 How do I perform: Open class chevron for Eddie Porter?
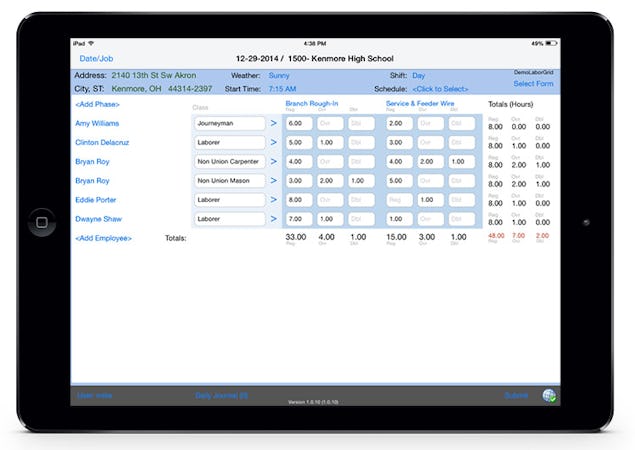(274, 200)
